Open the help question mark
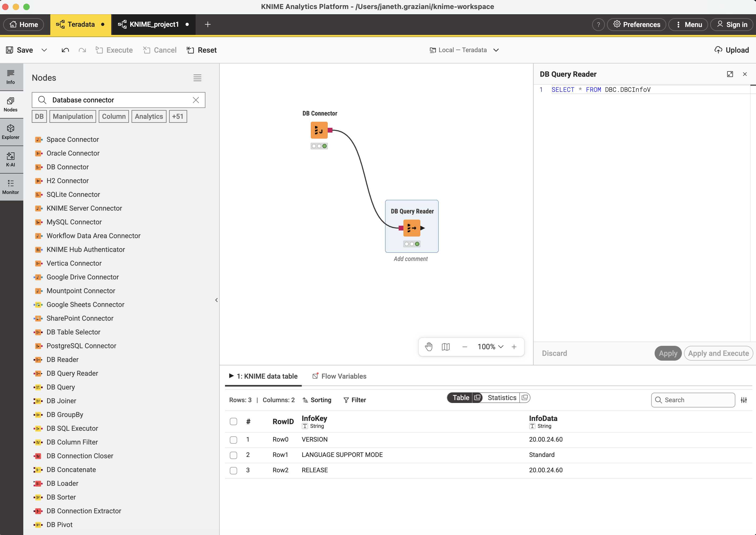 click(598, 24)
